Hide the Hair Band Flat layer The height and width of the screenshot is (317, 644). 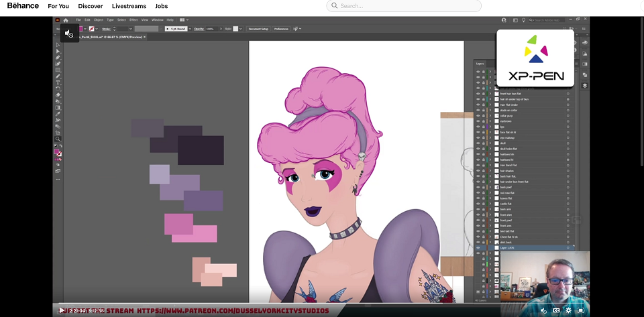tap(478, 166)
